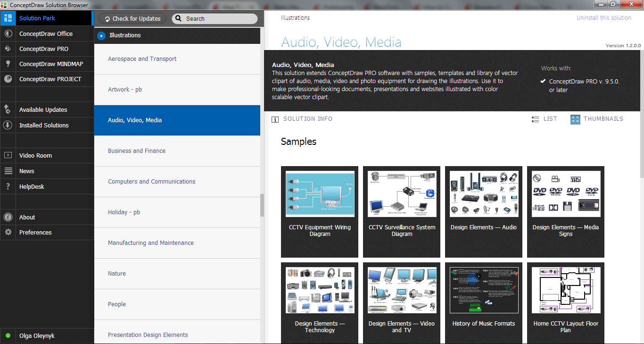Click Check for Updates button
644x344 pixels.
point(132,19)
